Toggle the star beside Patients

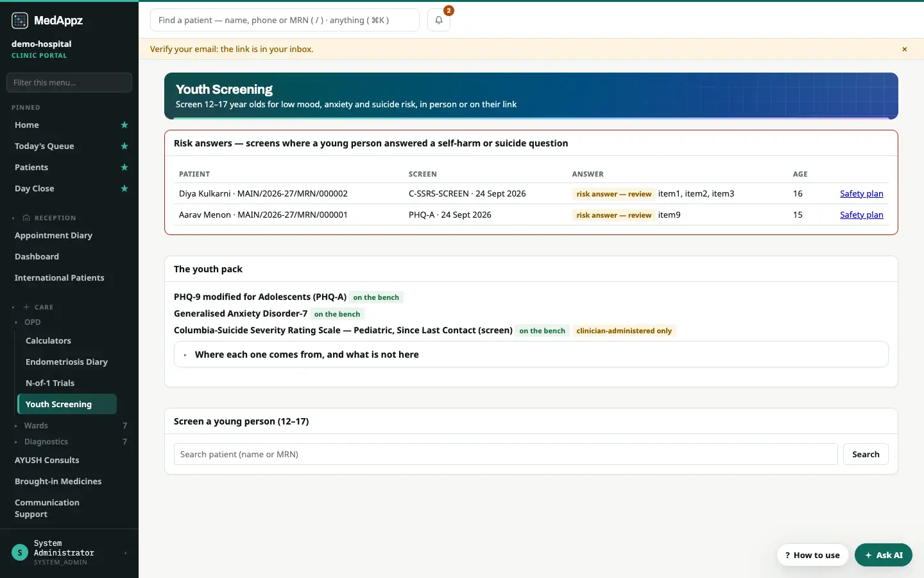pos(124,168)
